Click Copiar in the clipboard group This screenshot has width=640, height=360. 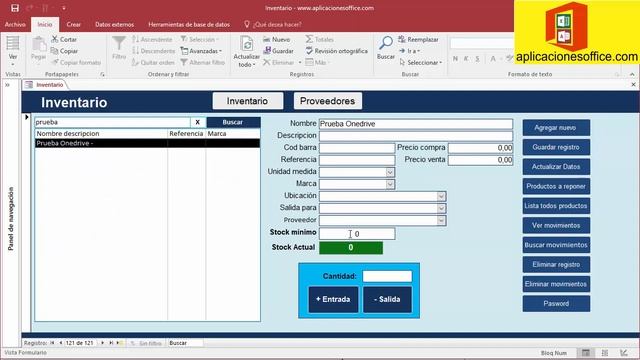click(64, 51)
